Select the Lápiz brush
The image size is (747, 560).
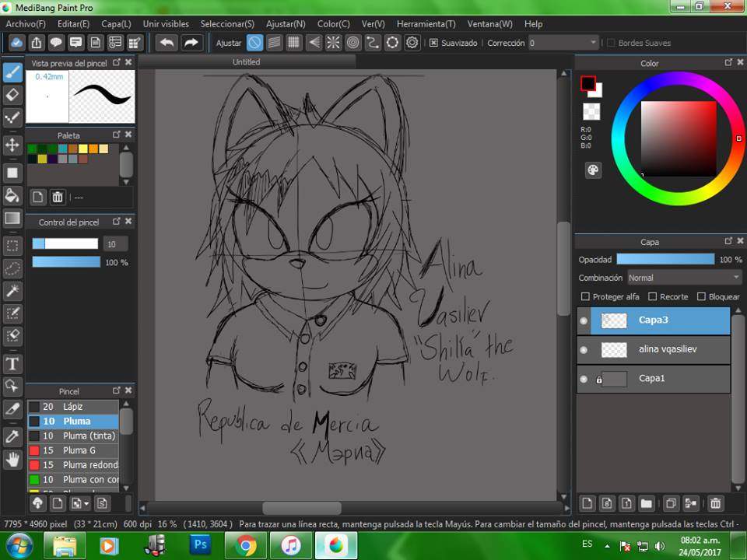coord(73,407)
